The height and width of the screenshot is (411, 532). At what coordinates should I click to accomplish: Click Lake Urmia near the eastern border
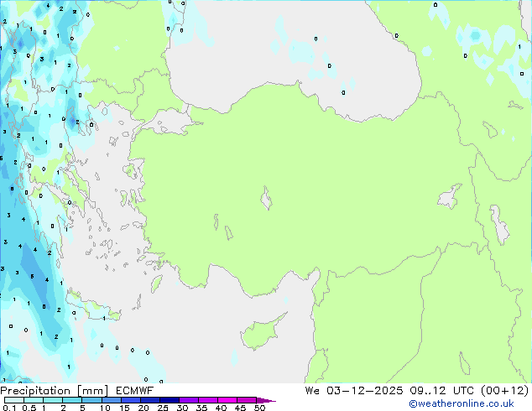click(499, 225)
